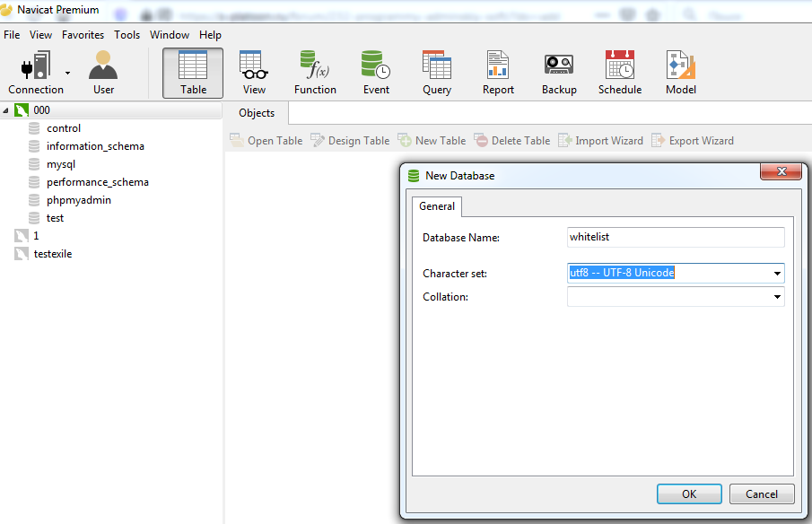The width and height of the screenshot is (812, 524).
Task: Open the User management icon
Action: click(x=103, y=73)
